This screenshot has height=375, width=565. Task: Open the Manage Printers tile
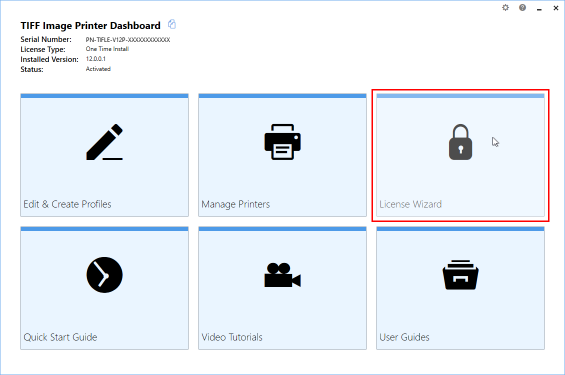pyautogui.click(x=282, y=155)
